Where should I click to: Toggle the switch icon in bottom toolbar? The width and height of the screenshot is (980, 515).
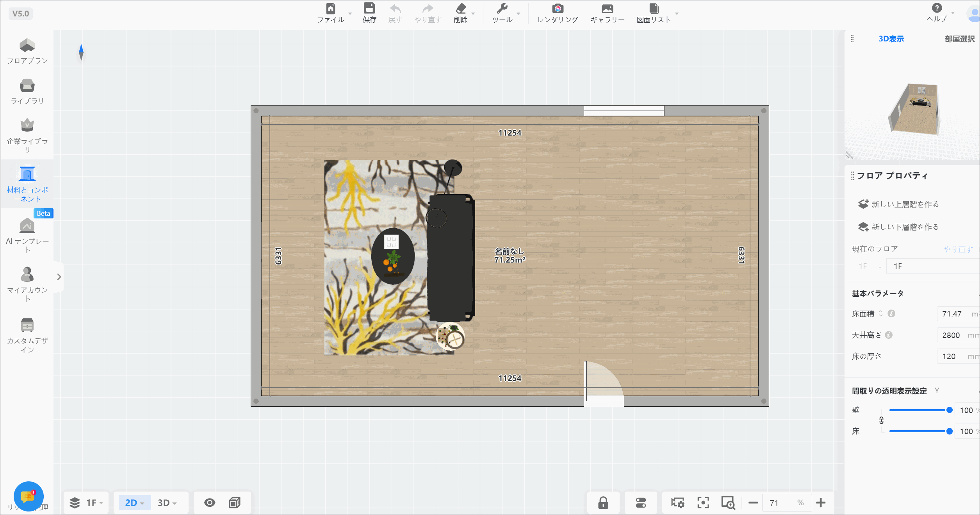(x=641, y=502)
